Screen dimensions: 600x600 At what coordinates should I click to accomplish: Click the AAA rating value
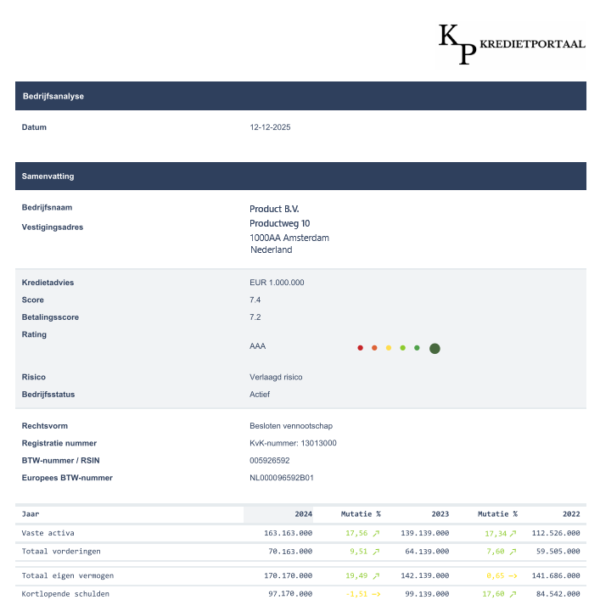coord(258,346)
